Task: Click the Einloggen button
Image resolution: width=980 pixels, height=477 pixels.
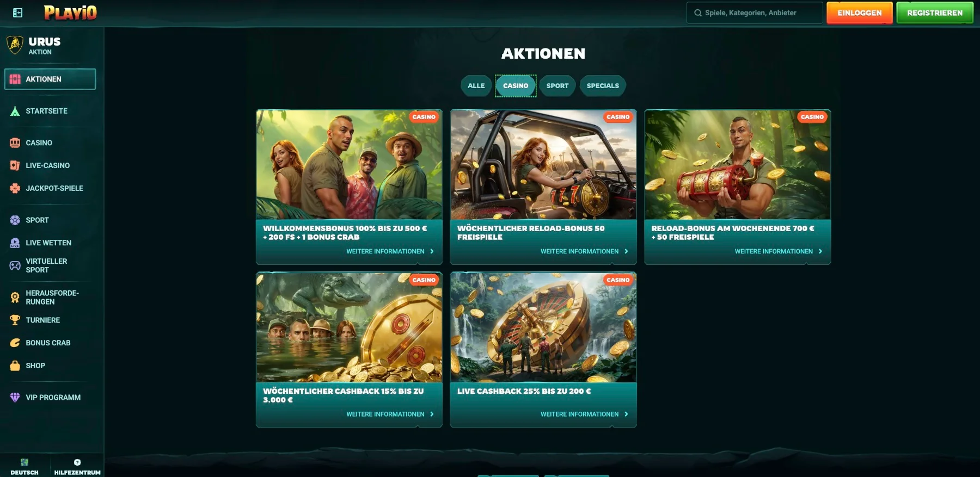Action: click(859, 13)
